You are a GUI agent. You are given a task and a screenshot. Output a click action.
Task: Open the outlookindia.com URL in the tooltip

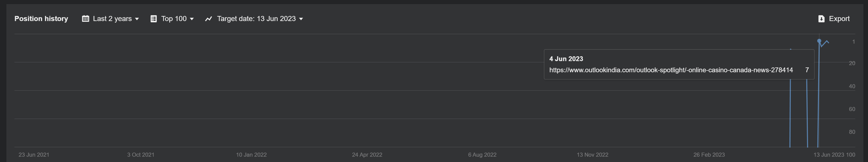tap(671, 70)
